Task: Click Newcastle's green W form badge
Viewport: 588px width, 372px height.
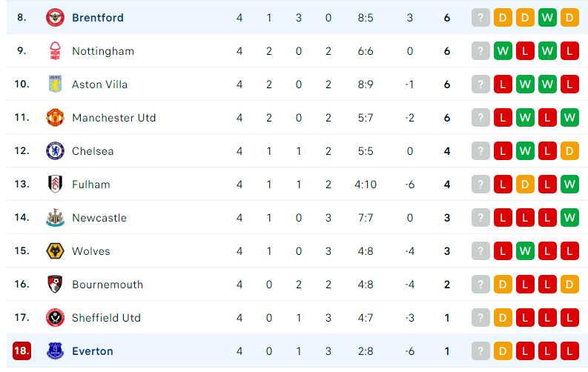Action: pos(569,218)
